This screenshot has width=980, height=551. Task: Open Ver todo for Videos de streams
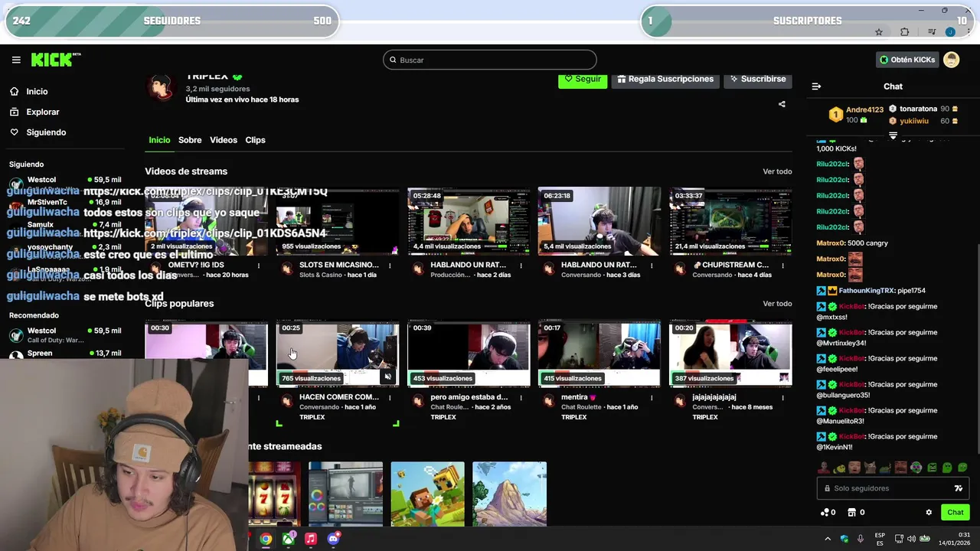pyautogui.click(x=777, y=171)
